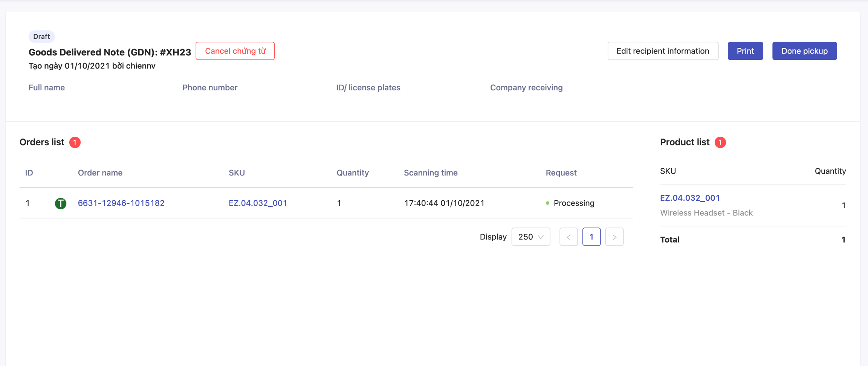Click the Orders list heading
Viewport: 868px width, 366px height.
[42, 142]
